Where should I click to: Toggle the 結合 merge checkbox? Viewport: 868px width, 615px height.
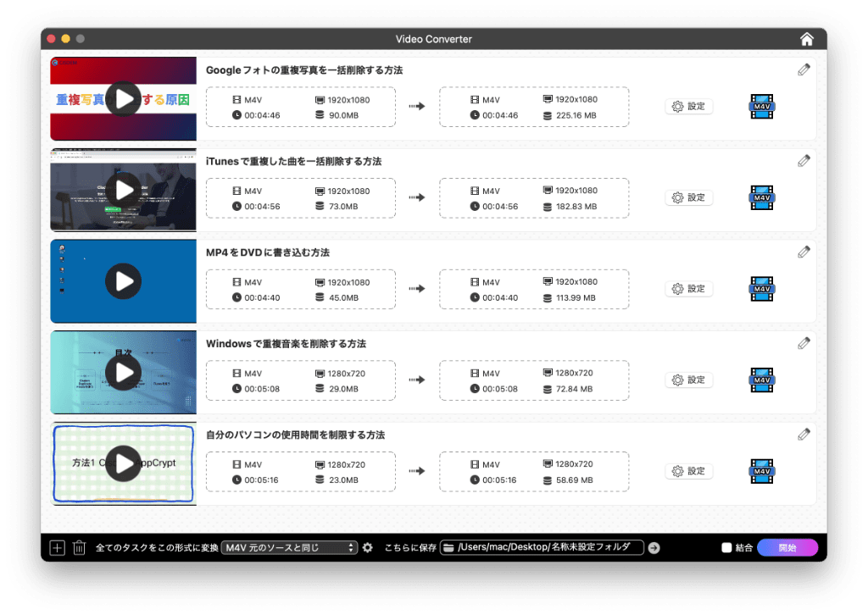(x=726, y=548)
